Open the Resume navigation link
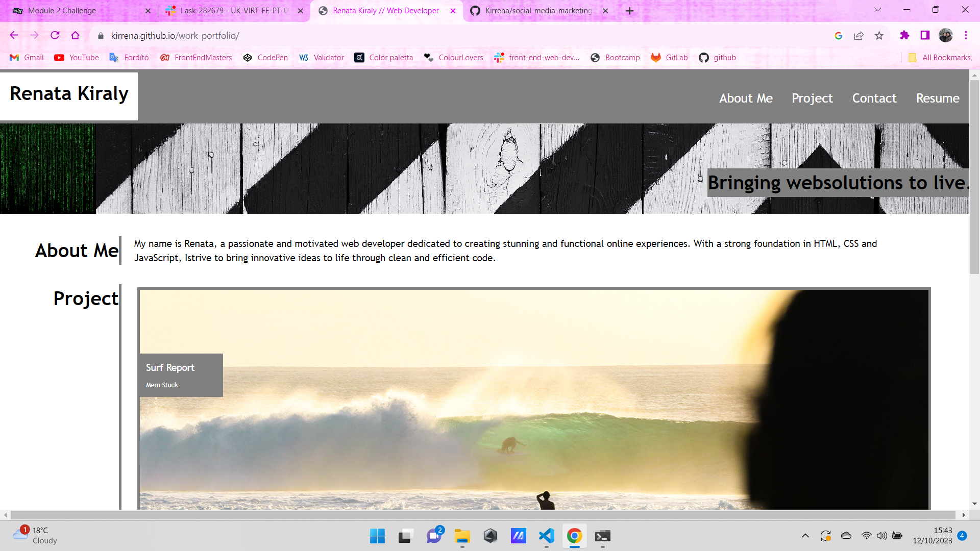 pyautogui.click(x=937, y=98)
